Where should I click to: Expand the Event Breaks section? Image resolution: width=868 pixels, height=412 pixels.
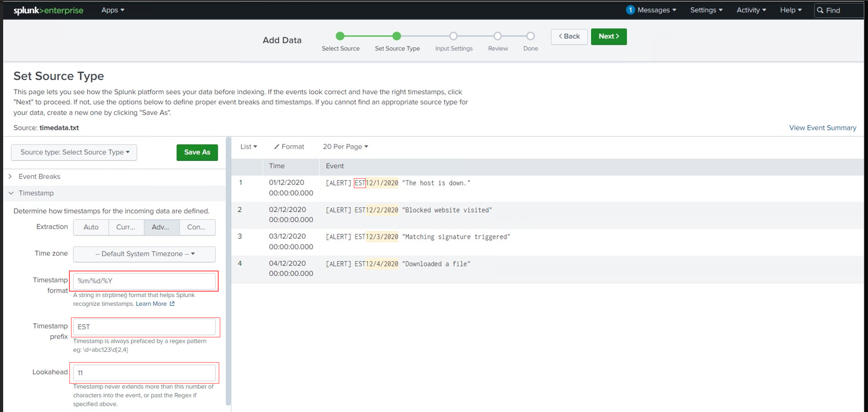pyautogui.click(x=39, y=177)
